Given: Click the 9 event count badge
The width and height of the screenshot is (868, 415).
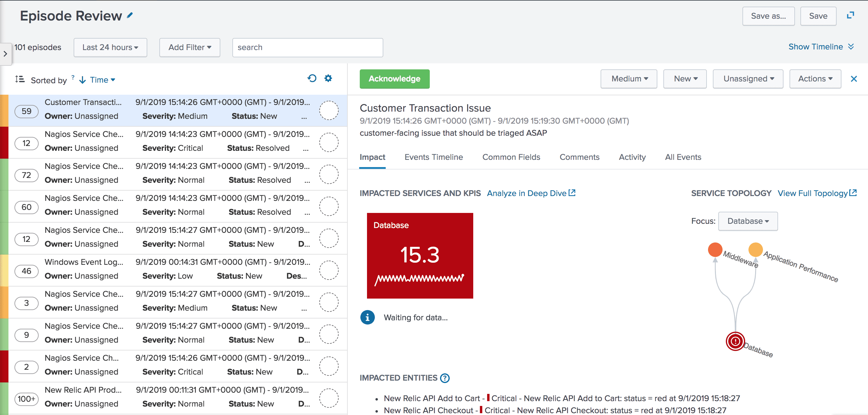Looking at the screenshot, I should coord(27,335).
